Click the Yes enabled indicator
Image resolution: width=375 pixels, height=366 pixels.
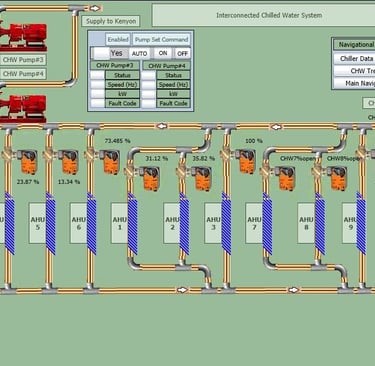coord(117,53)
